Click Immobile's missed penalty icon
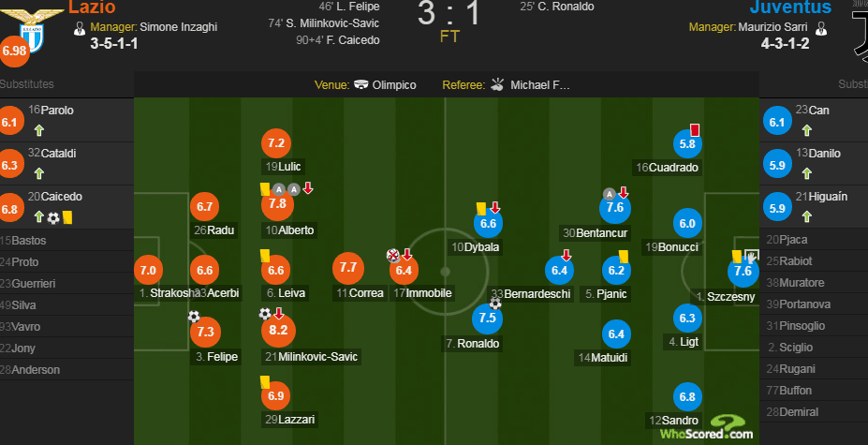This screenshot has height=445, width=868. (392, 255)
